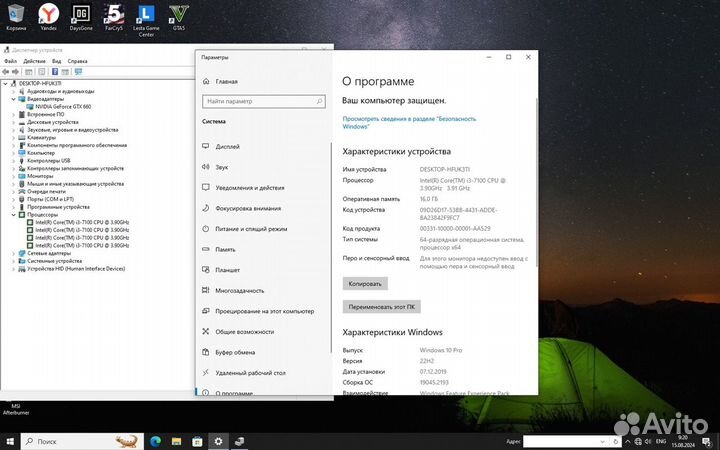Select Очереди печати in Device Manager

46,191
